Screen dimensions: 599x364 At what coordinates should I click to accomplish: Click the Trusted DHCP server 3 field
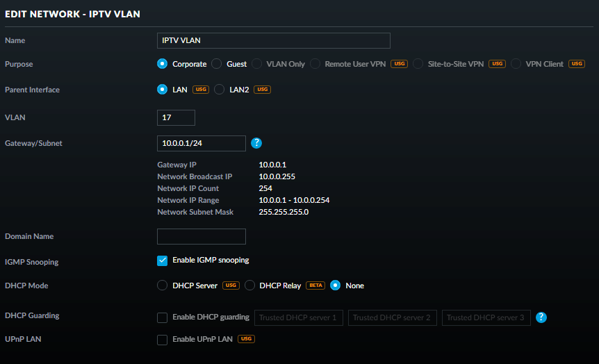[486, 317]
